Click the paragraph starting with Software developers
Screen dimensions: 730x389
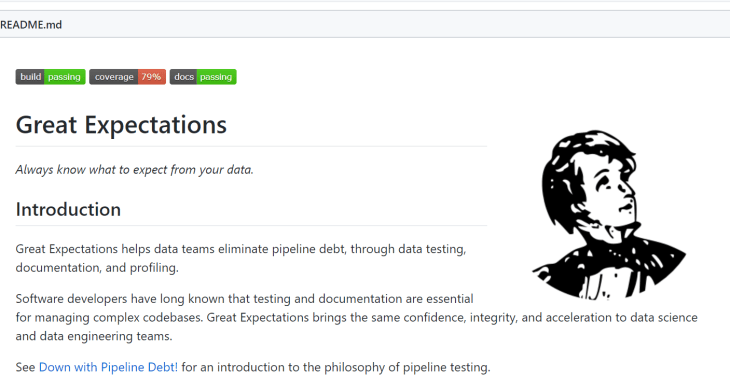[x=357, y=317]
